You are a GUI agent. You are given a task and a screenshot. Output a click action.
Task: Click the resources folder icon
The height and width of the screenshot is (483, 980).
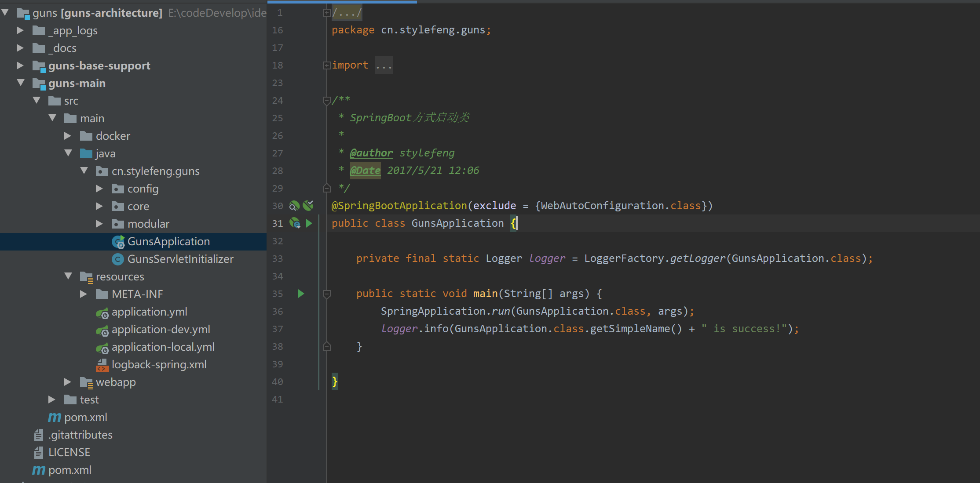[x=86, y=277]
